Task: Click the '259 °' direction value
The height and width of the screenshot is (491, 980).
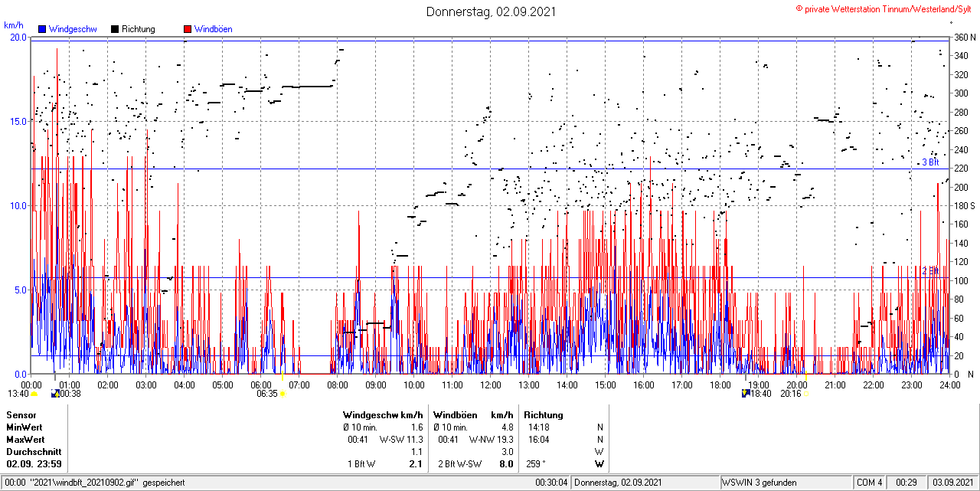Action: [536, 464]
